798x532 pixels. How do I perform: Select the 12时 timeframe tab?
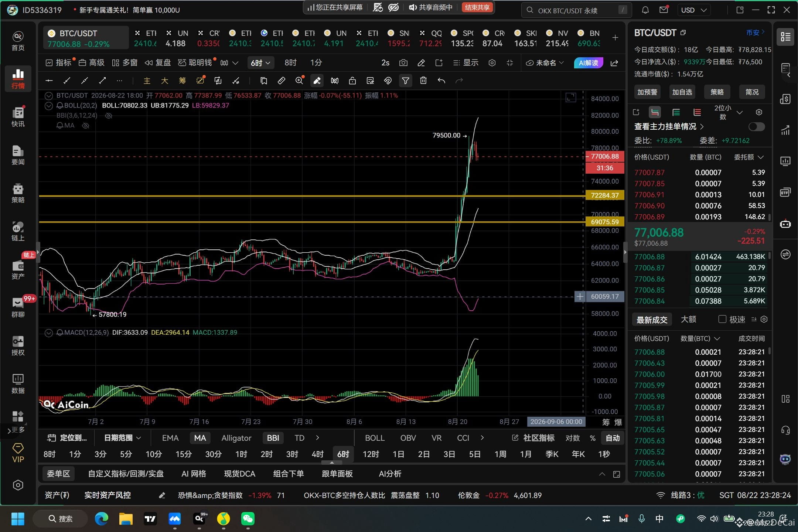371,454
